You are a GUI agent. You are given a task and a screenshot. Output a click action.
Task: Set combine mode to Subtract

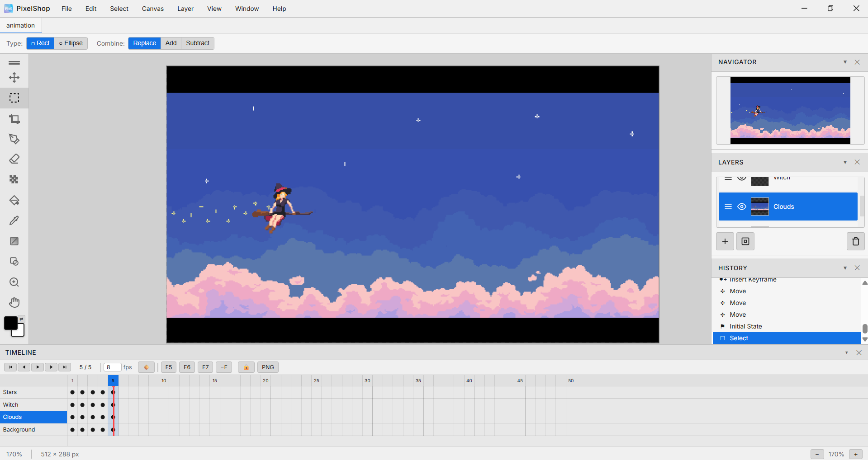point(198,43)
